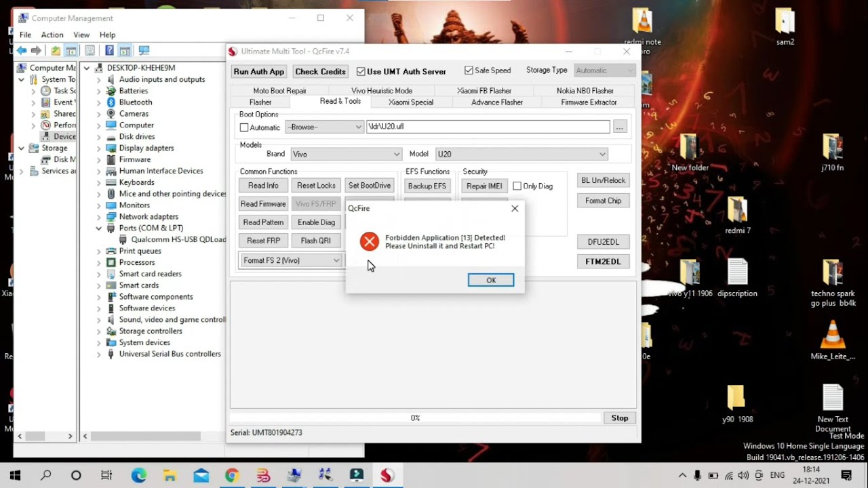This screenshot has height=488, width=868.
Task: Toggle the Show/Hide Console Tree toolbar icon
Action: point(71,51)
